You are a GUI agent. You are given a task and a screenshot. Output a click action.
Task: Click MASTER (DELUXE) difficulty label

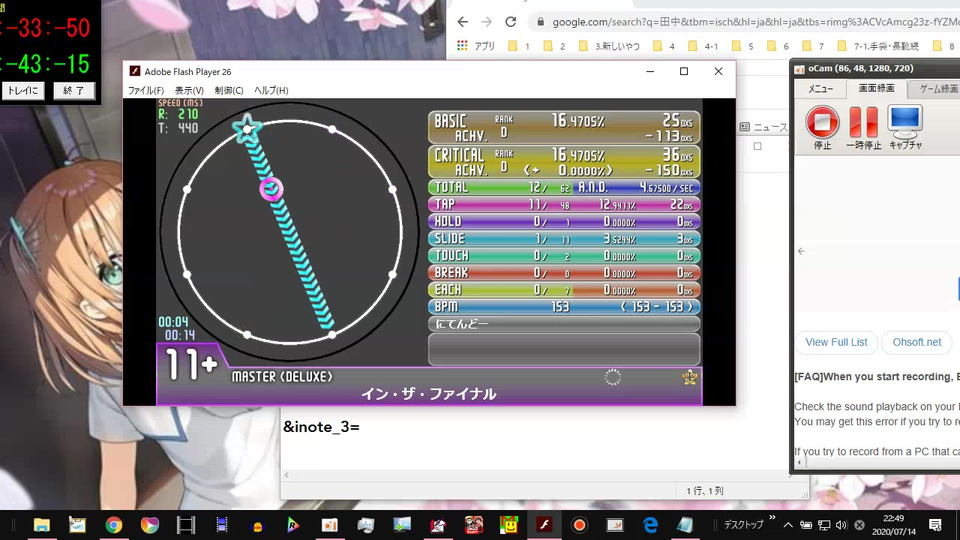click(x=282, y=377)
